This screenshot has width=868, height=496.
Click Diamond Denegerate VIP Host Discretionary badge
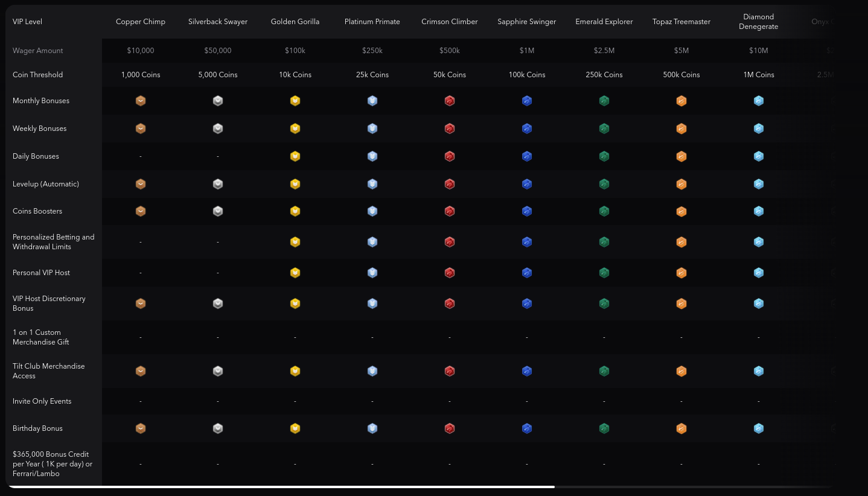pyautogui.click(x=759, y=304)
